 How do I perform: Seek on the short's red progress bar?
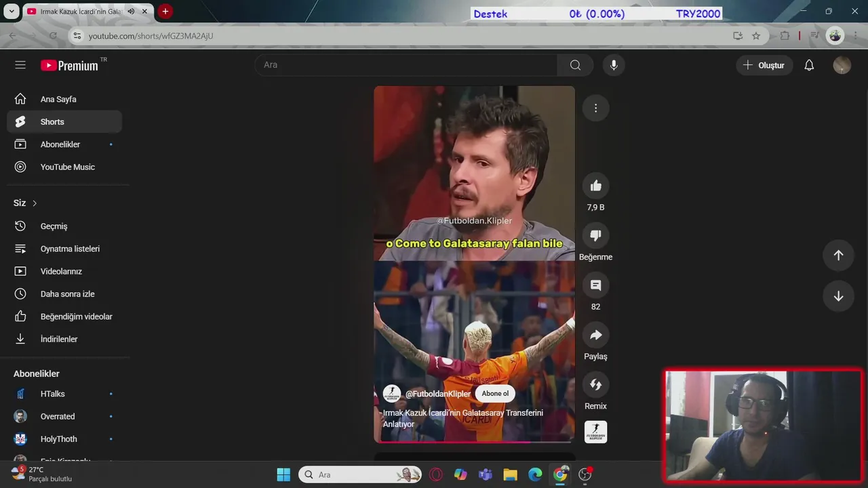coord(474,442)
